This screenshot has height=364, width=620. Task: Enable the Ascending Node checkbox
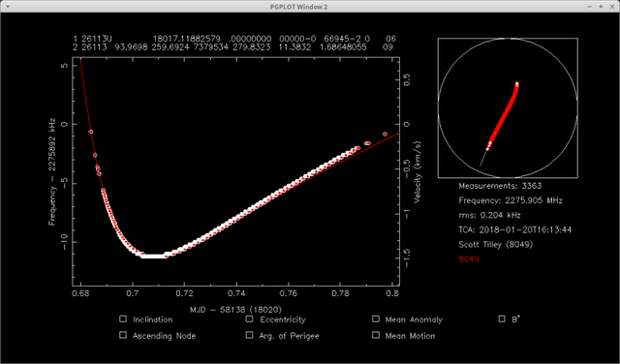(x=123, y=335)
